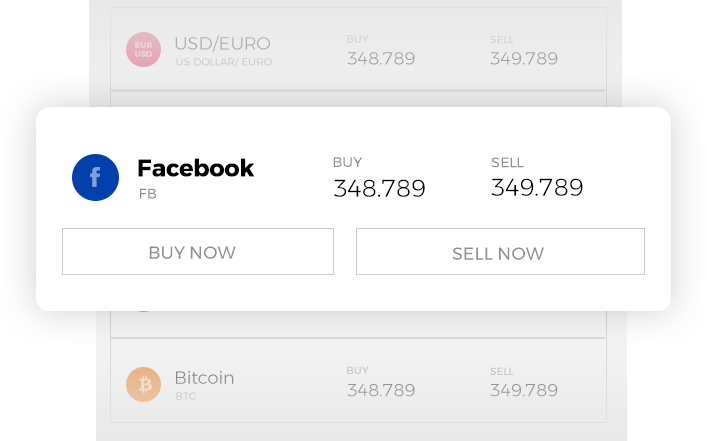Screen dimensions: 707x441
Task: Click the USD/EURO sell price value
Action: pos(524,59)
